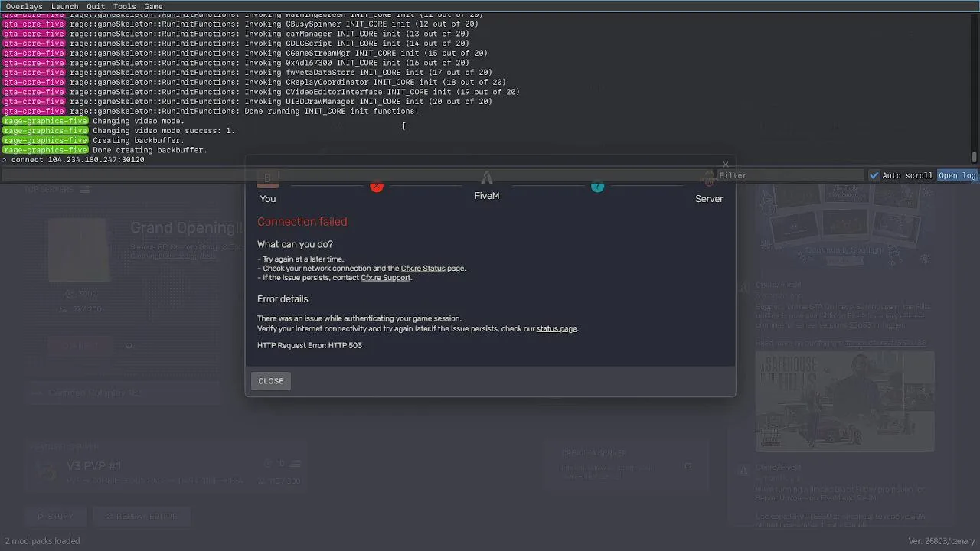Click the dimmed STORY button

point(56,517)
